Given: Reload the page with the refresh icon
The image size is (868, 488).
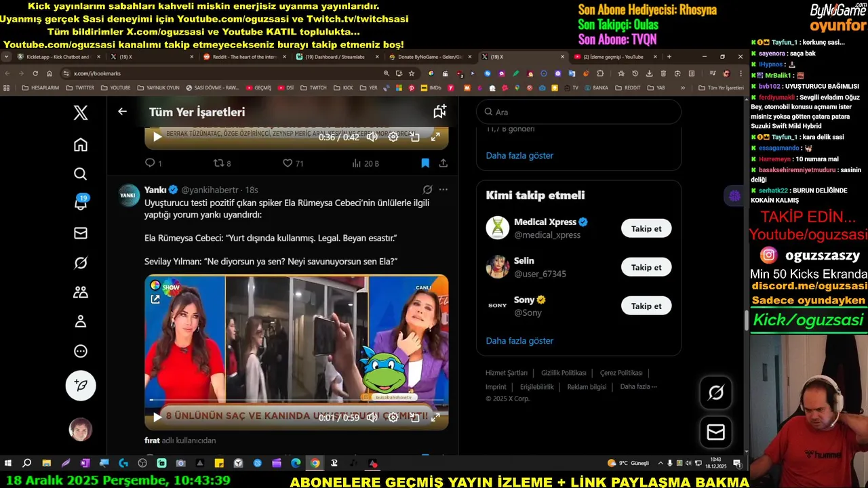Looking at the screenshot, I should (x=35, y=73).
